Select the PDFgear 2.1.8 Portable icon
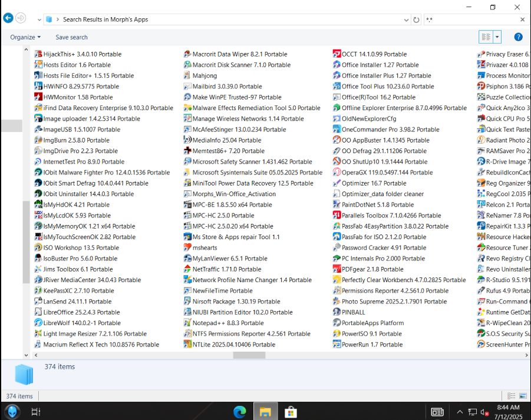This screenshot has height=420, width=531. (337, 269)
